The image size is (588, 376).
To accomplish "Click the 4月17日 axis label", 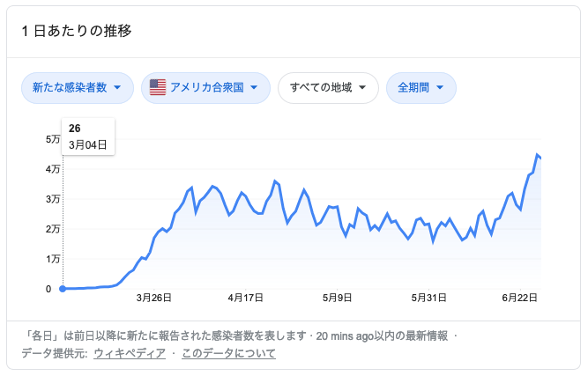I will tap(246, 298).
